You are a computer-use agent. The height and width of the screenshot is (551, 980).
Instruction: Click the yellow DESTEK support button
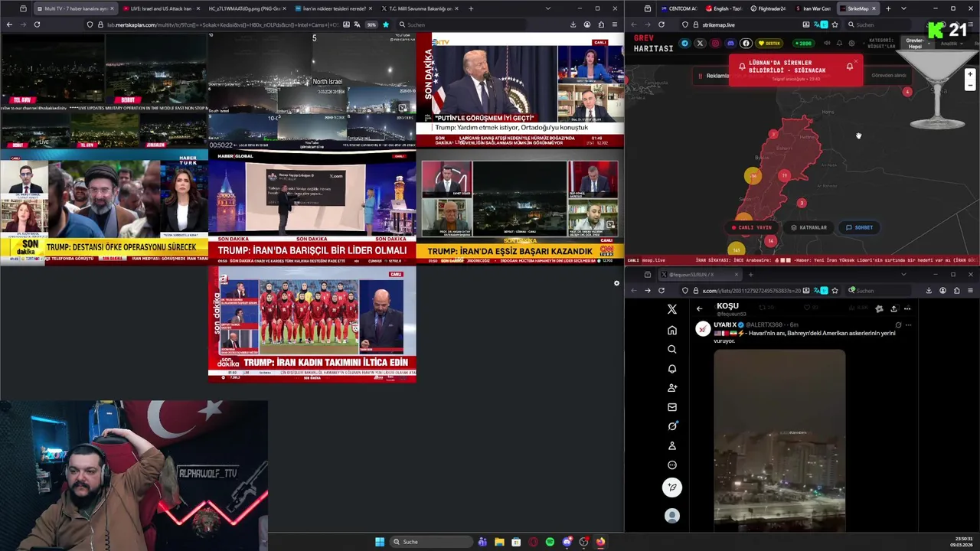click(770, 44)
